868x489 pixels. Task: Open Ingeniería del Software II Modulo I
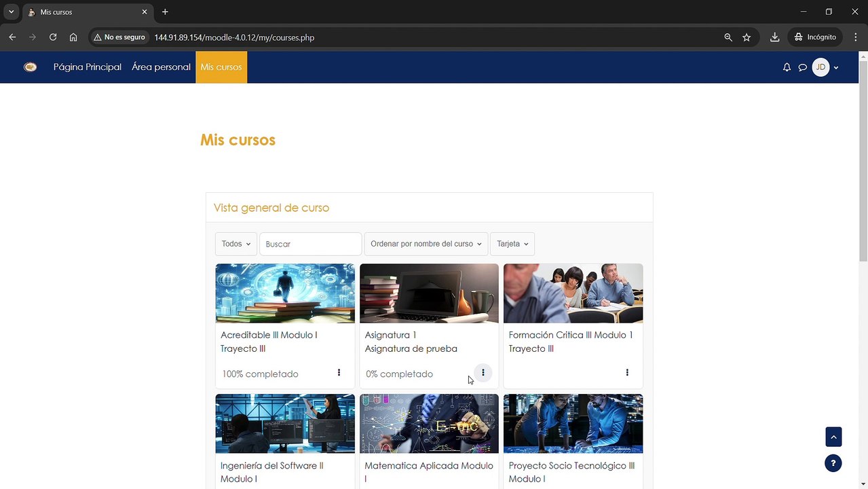[272, 472]
